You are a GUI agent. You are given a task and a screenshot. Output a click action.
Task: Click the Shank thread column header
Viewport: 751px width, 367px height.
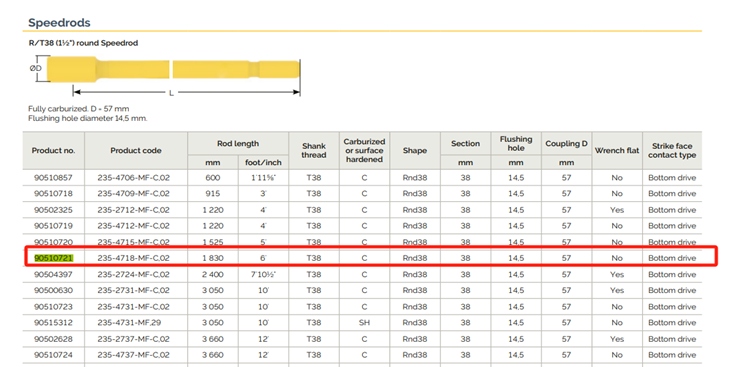pos(314,150)
